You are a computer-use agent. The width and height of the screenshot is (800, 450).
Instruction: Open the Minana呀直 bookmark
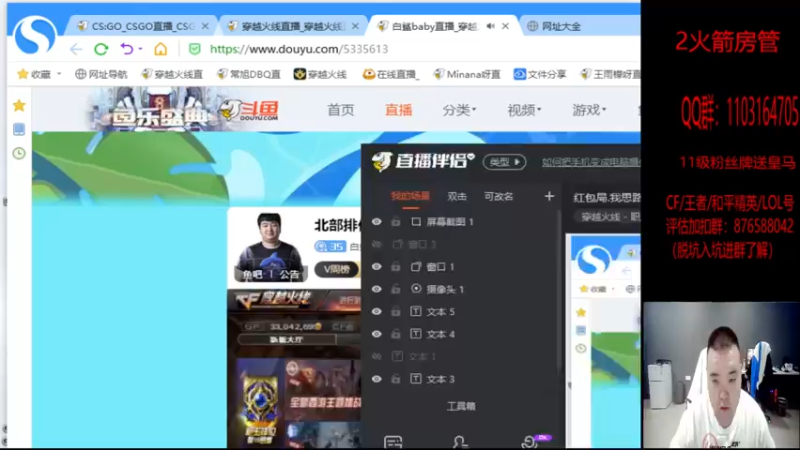coord(466,74)
